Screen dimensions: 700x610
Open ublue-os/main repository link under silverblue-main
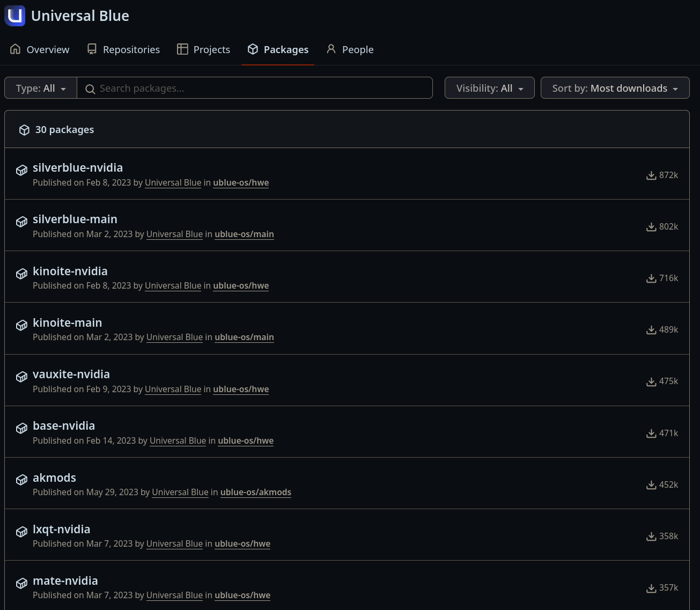point(244,234)
